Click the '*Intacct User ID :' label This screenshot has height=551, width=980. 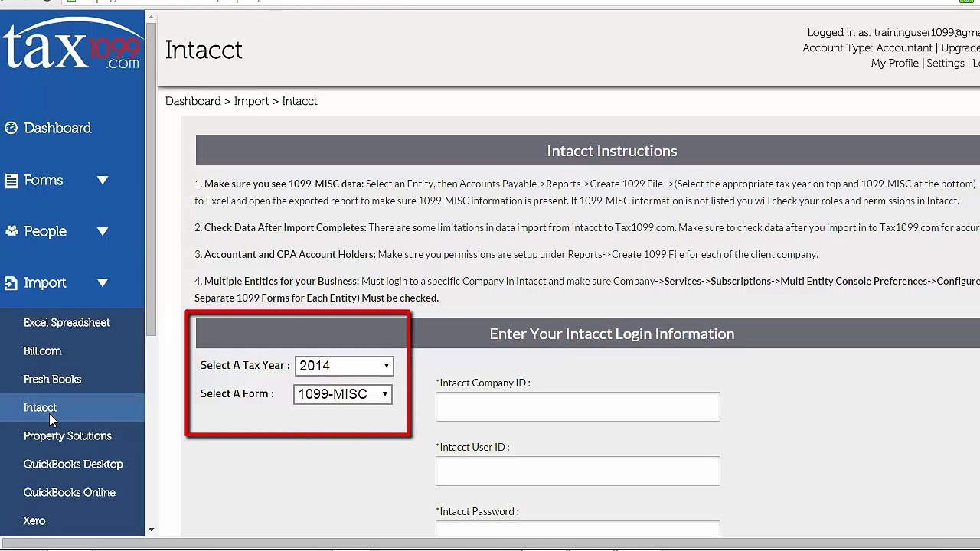point(472,448)
